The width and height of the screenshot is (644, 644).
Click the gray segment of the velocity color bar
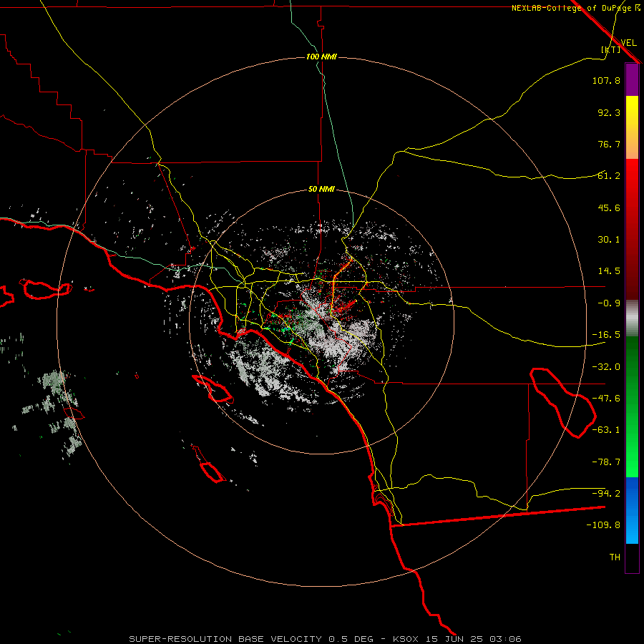632,318
